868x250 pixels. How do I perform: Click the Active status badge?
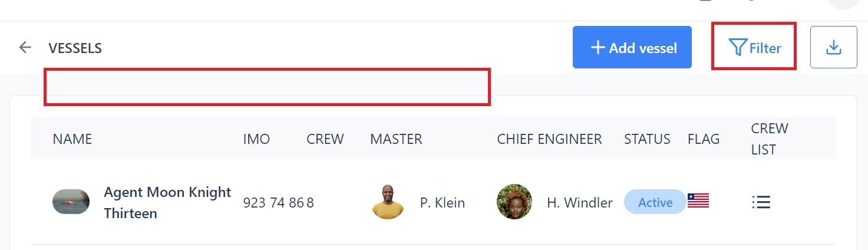(655, 202)
